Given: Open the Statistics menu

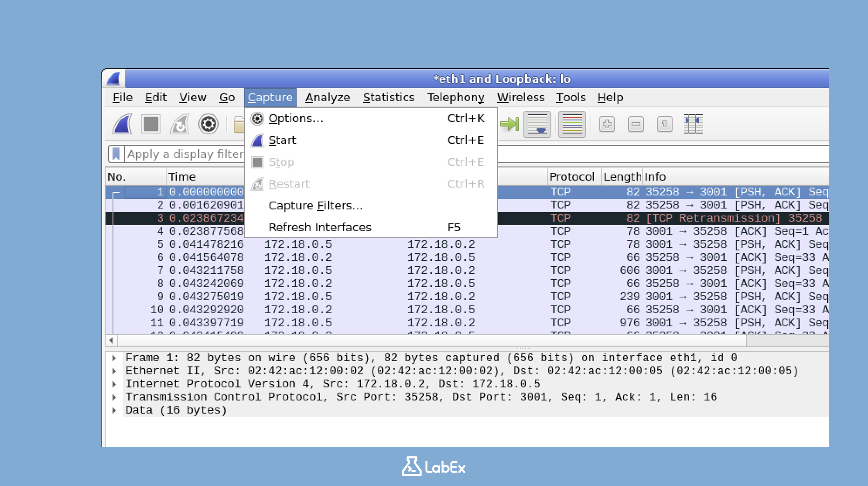Looking at the screenshot, I should [389, 97].
